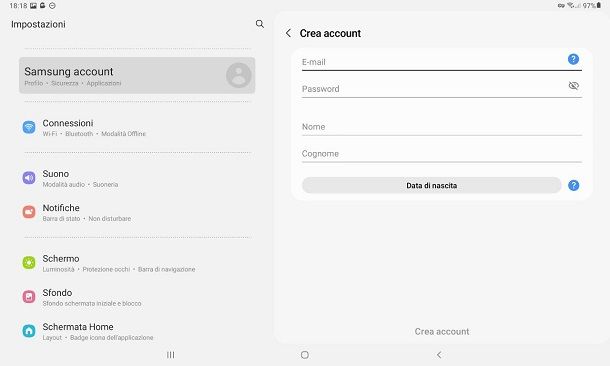Tap the clock in the status bar

pyautogui.click(x=18, y=6)
